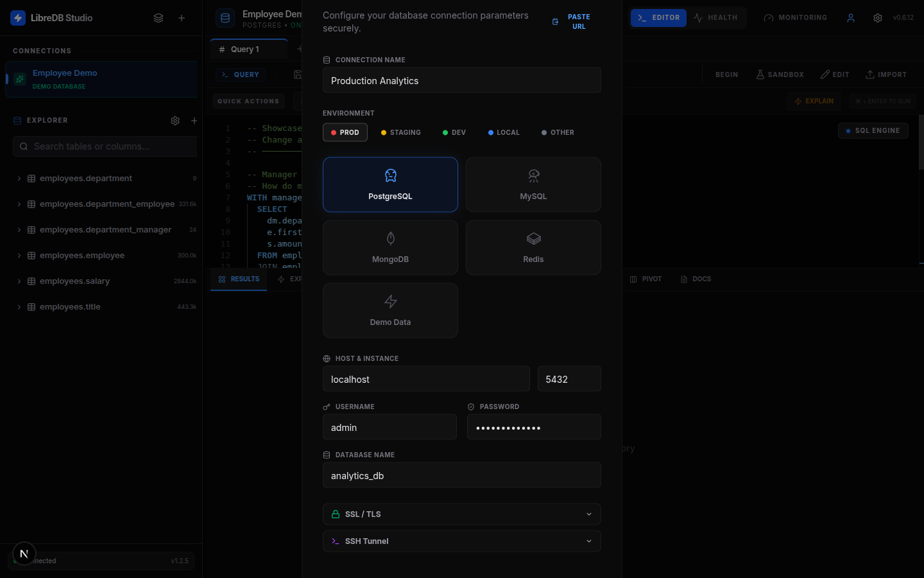924x578 pixels.
Task: Select the Demo Data type card
Action: (390, 311)
